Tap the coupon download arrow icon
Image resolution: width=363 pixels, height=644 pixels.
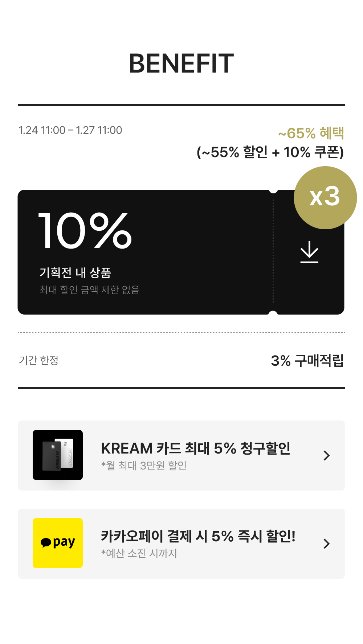tap(309, 252)
